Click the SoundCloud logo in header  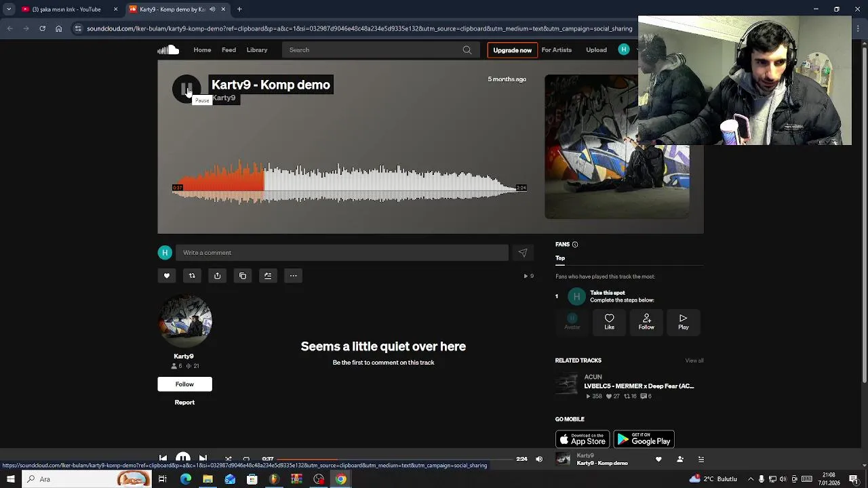[168, 49]
